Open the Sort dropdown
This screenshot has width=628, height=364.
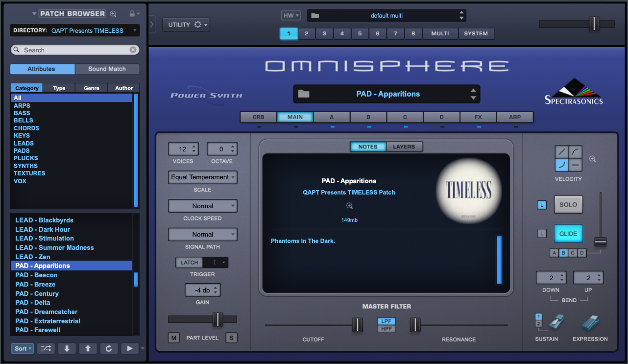(23, 348)
